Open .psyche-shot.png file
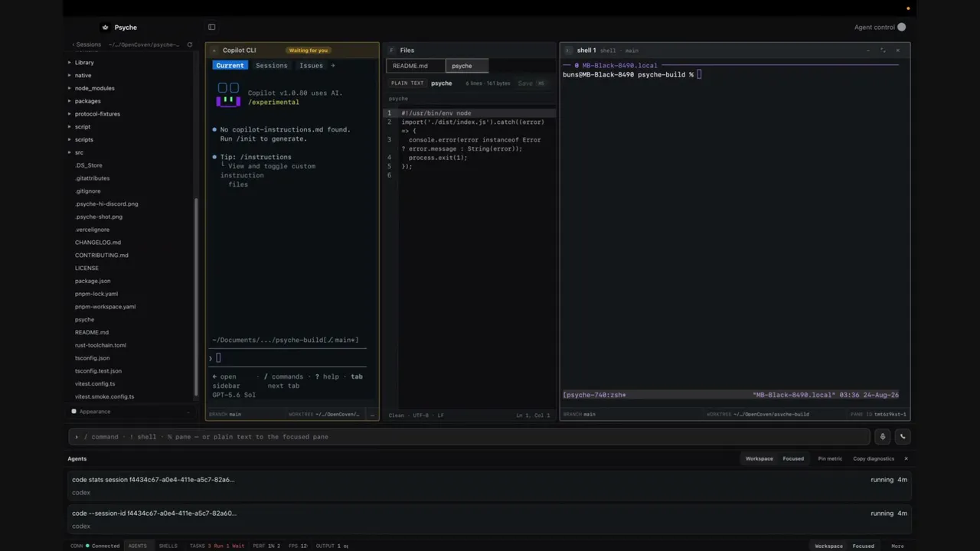 coord(99,217)
